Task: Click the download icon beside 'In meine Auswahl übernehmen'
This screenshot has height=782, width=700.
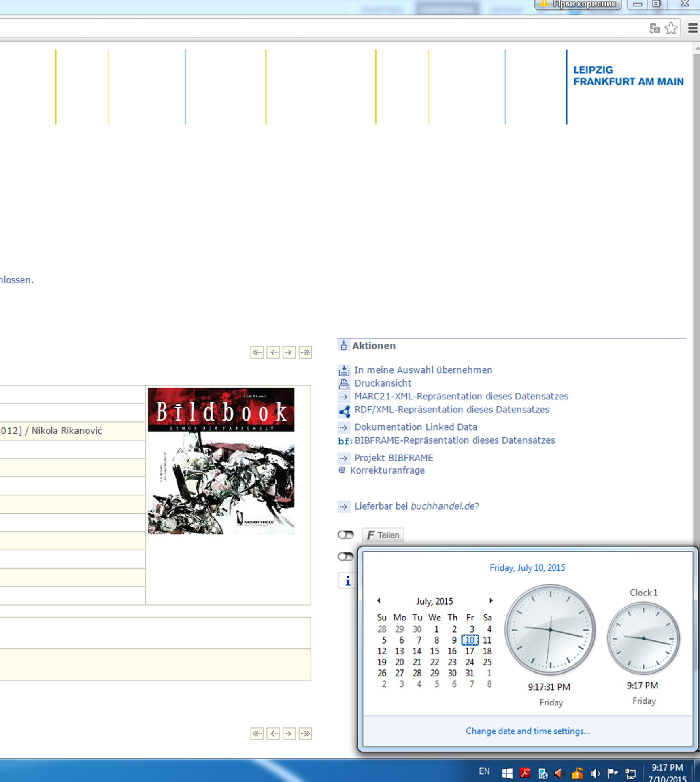Action: pos(344,370)
